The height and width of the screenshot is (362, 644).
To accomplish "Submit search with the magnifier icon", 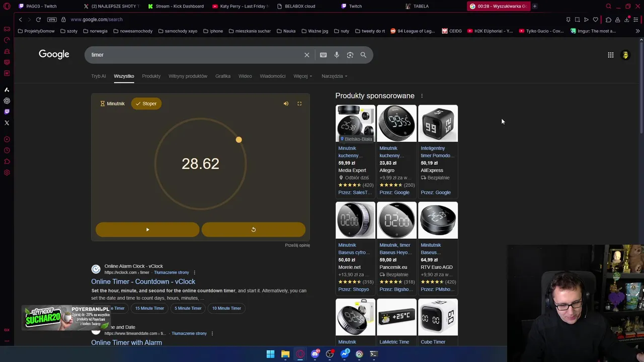I will pos(363,55).
